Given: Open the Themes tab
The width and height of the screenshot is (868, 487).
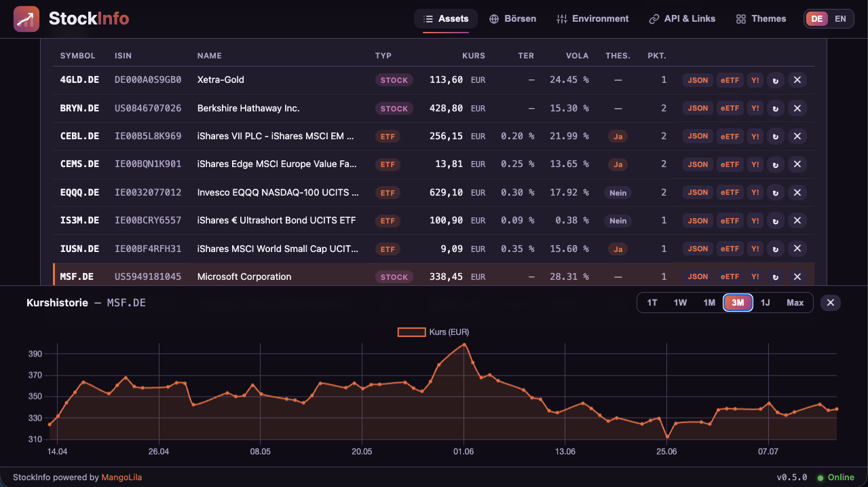Looking at the screenshot, I should pos(761,19).
